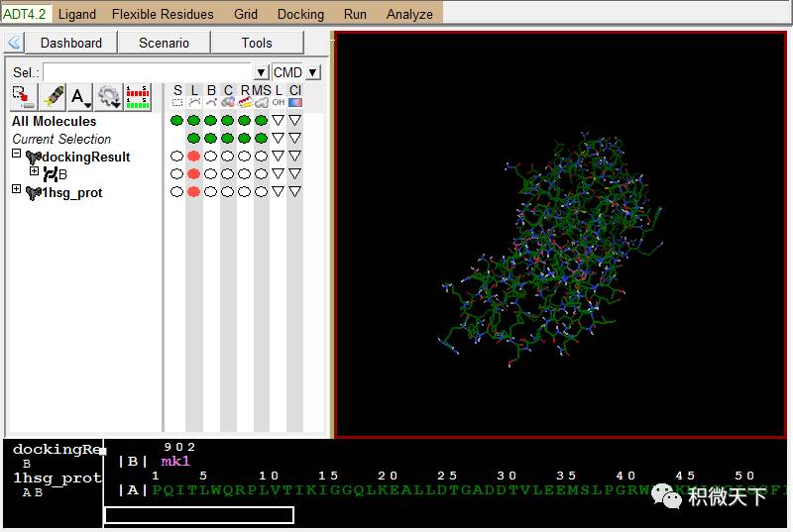
Task: Collapse the dockingResult tree node
Action: tap(16, 153)
